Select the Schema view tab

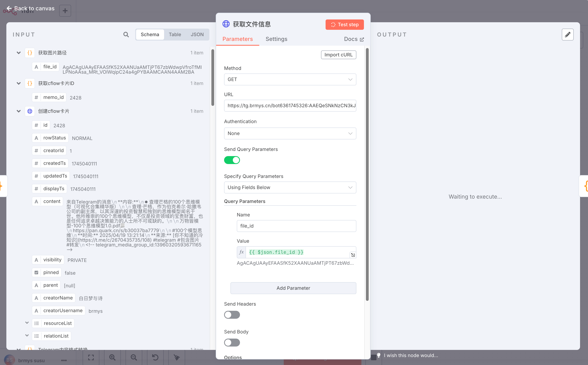pos(150,35)
